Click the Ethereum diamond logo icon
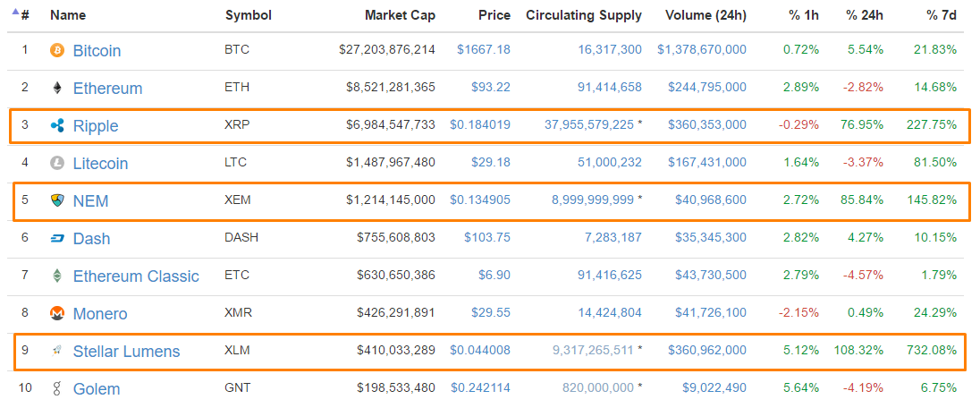 pyautogui.click(x=57, y=88)
